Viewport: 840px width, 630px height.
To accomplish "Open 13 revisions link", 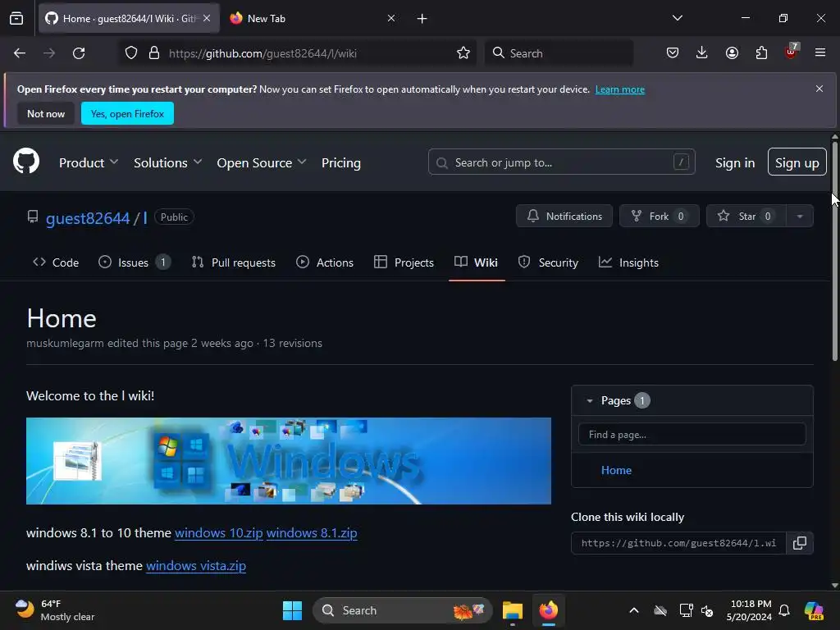I will pyautogui.click(x=293, y=344).
